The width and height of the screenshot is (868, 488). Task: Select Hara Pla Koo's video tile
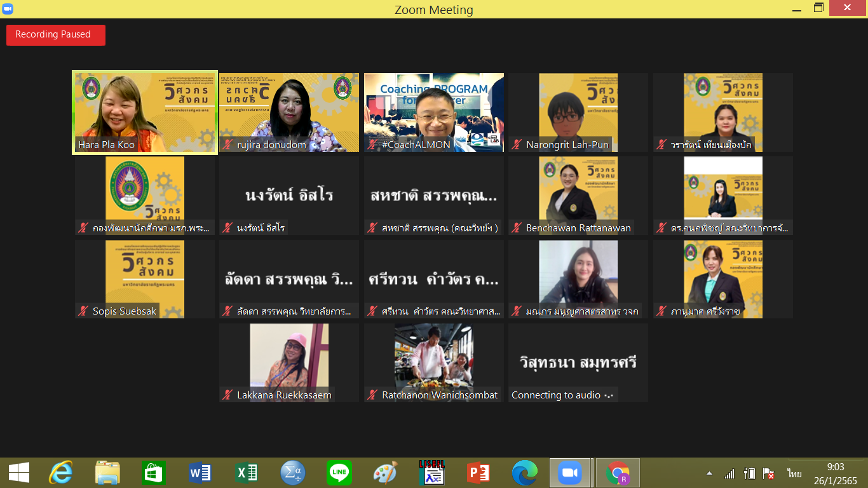click(x=145, y=112)
